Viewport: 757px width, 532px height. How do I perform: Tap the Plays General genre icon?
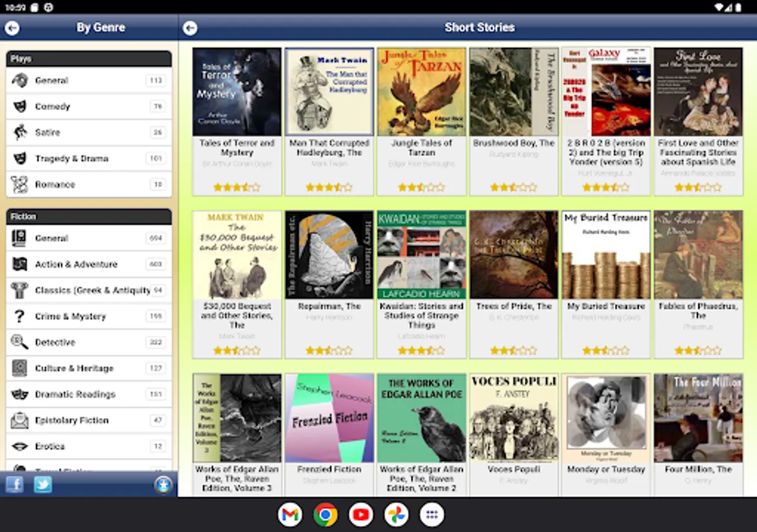(x=20, y=80)
